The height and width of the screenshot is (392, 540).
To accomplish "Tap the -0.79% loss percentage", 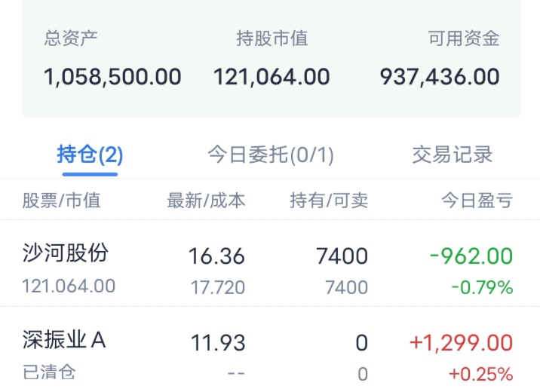I will tap(482, 287).
